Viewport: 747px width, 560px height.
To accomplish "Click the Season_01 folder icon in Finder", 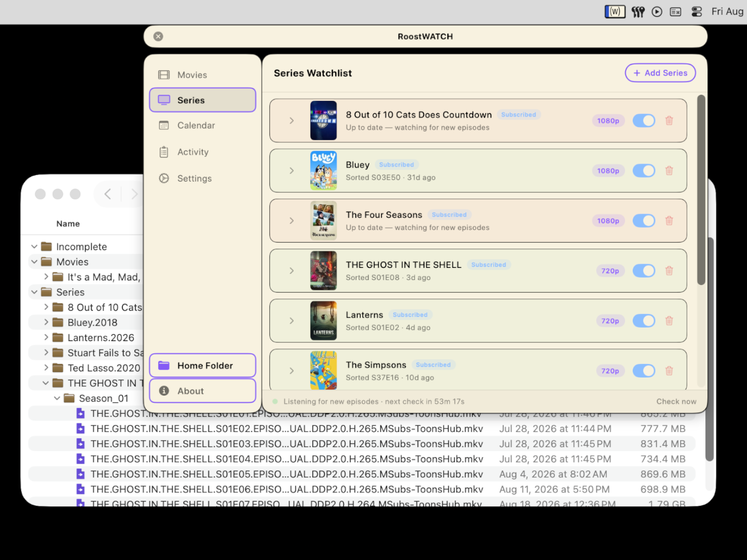I will click(69, 398).
